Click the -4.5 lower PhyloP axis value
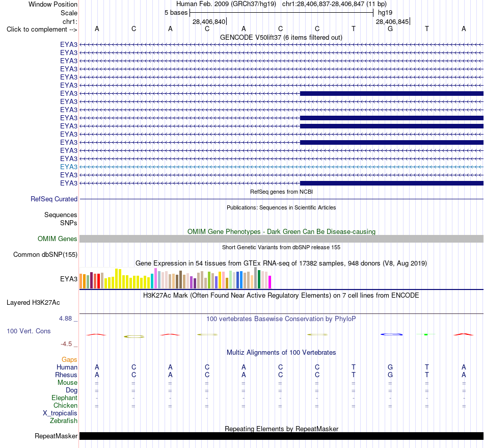484x448 pixels. [x=66, y=344]
